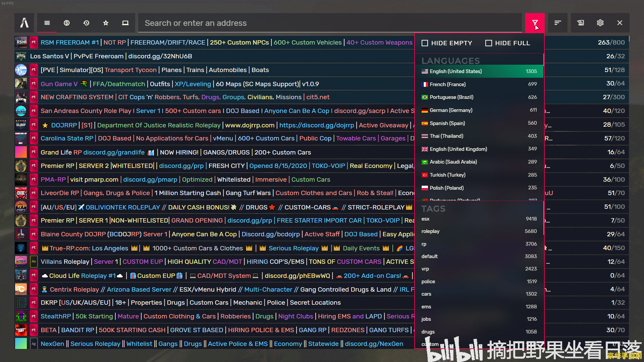Select Turkish (Turkey) language filter
The width and height of the screenshot is (644, 362).
[479, 175]
